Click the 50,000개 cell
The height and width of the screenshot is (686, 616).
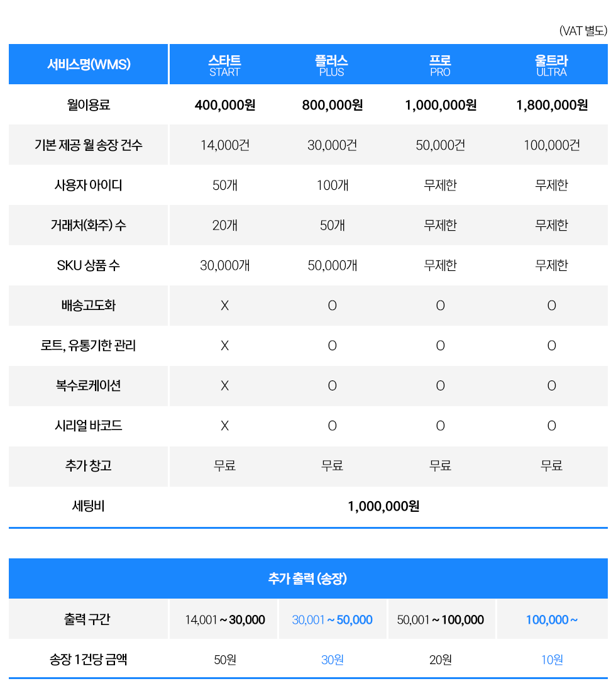click(332, 265)
